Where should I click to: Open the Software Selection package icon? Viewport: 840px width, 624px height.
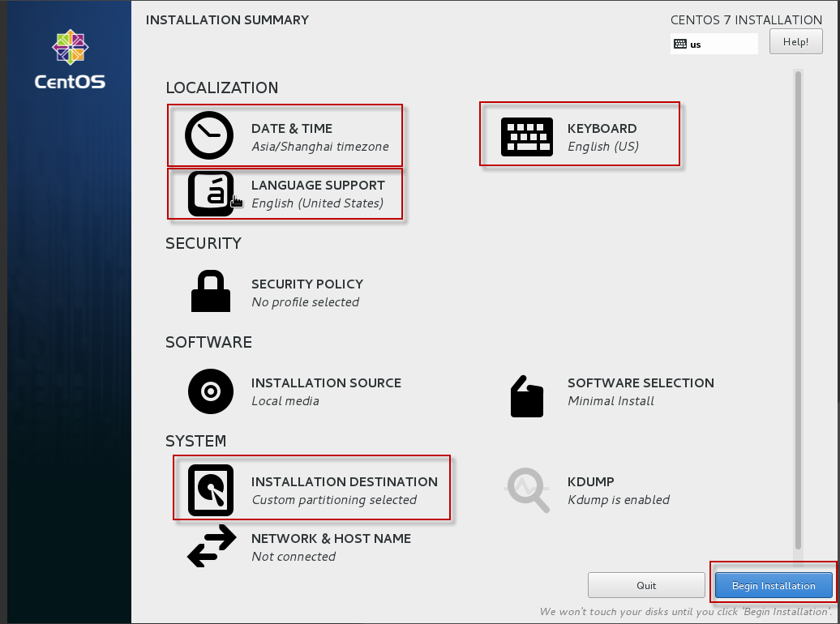[526, 396]
